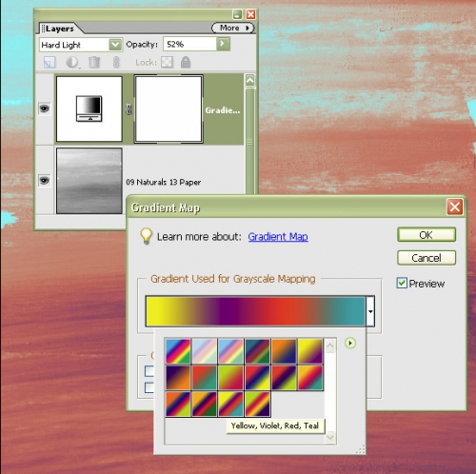Open the opacity slider arrow
Viewport: 476px width, 474px height.
click(223, 44)
